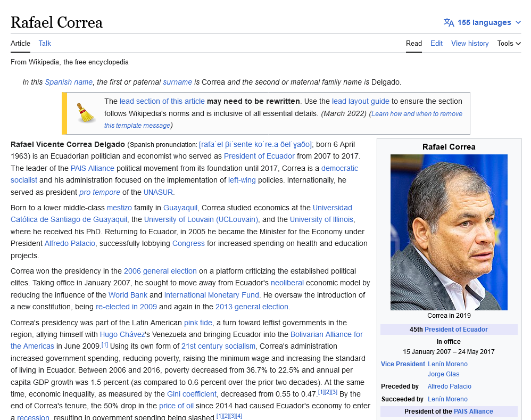531x420 pixels.
Task: Click Learn how and when to remove link
Action: point(417,114)
